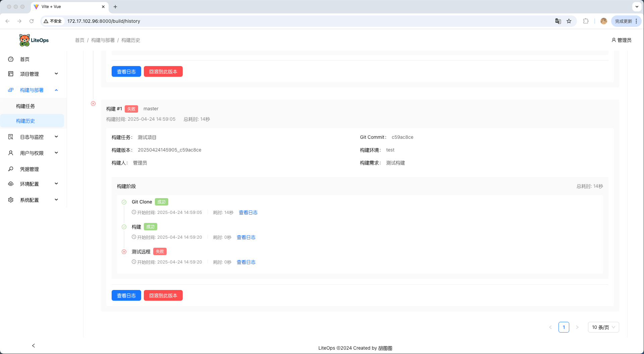Click the 凭据管理 key icon
Screen dimensions: 644x354
tap(11, 169)
